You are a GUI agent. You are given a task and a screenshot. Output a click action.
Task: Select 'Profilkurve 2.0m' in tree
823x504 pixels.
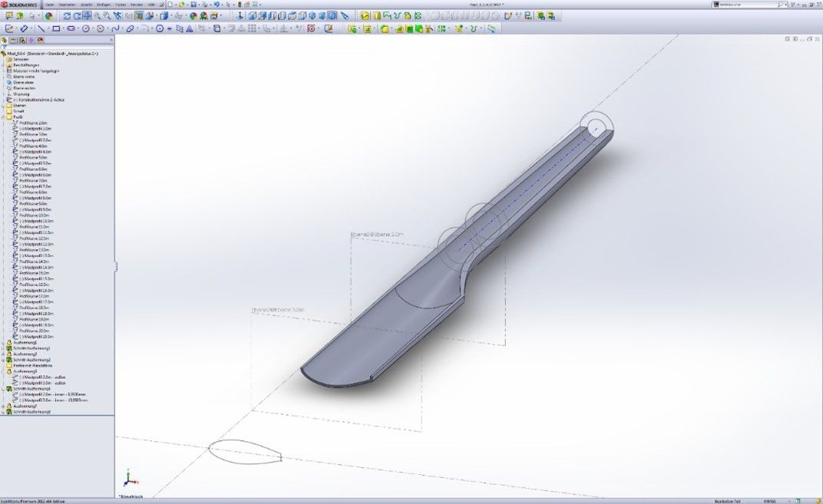[x=33, y=123]
